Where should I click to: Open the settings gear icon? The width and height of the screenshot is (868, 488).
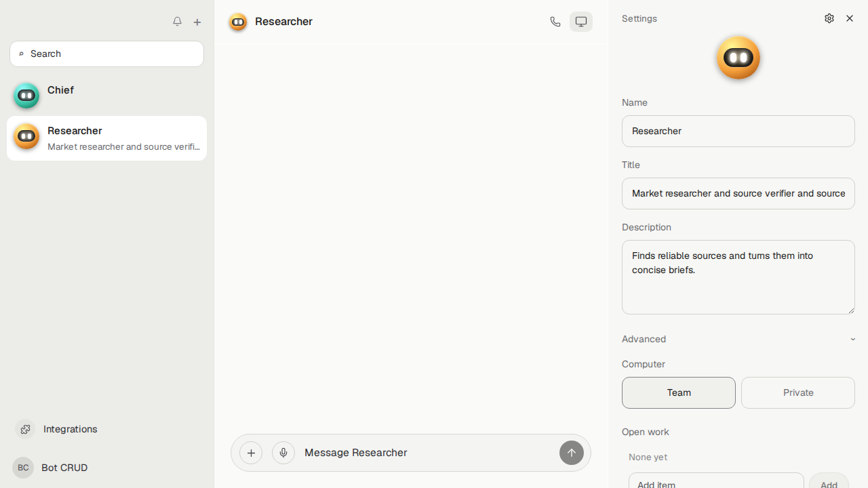point(829,18)
